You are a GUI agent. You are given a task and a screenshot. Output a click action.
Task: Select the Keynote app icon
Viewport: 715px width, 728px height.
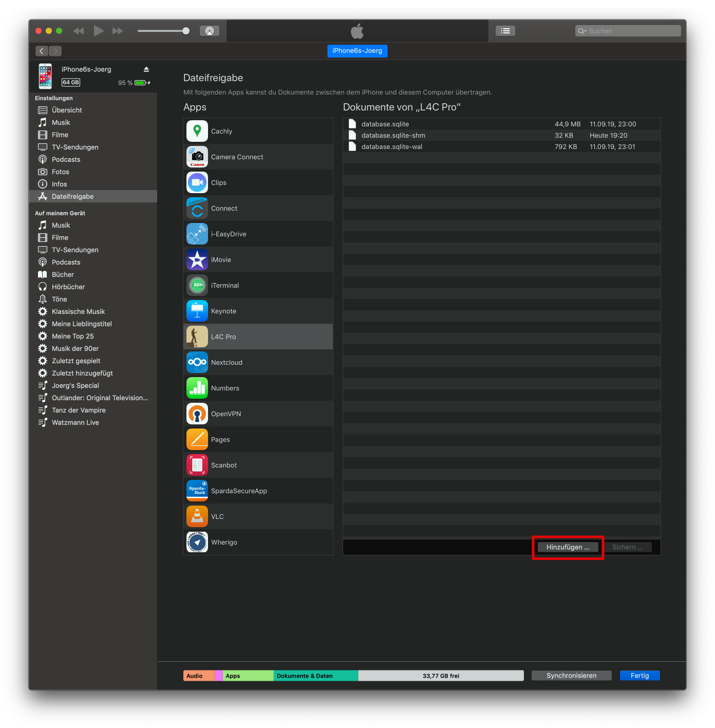(x=197, y=311)
